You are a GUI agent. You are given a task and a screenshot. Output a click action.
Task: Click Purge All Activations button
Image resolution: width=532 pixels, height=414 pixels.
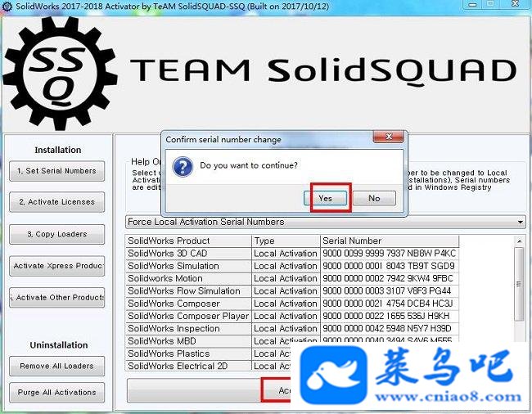click(x=57, y=392)
